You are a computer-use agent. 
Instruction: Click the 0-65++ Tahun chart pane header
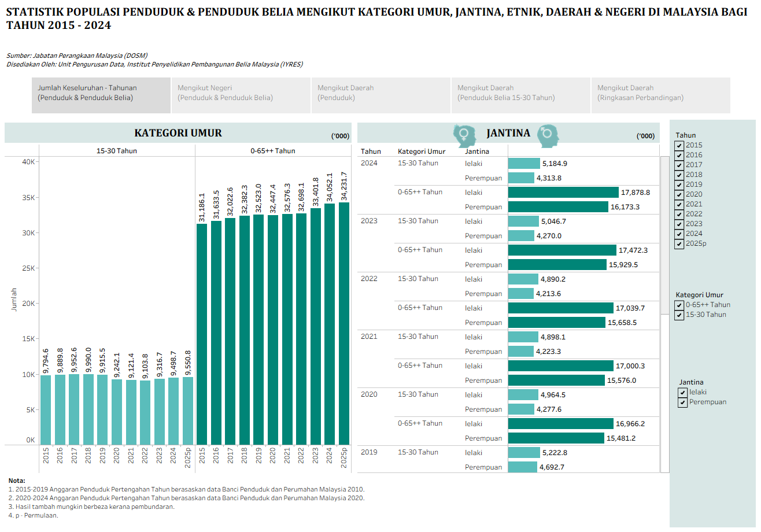point(272,151)
